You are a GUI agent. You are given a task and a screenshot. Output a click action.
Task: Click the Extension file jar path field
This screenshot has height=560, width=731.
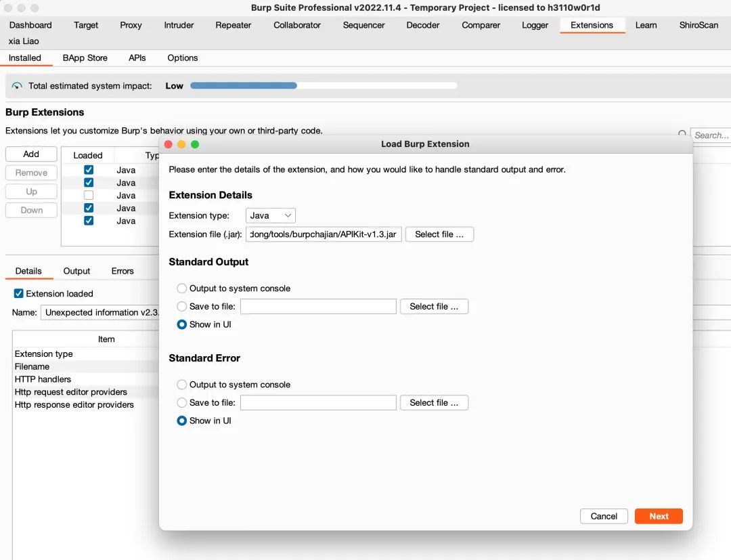click(324, 234)
